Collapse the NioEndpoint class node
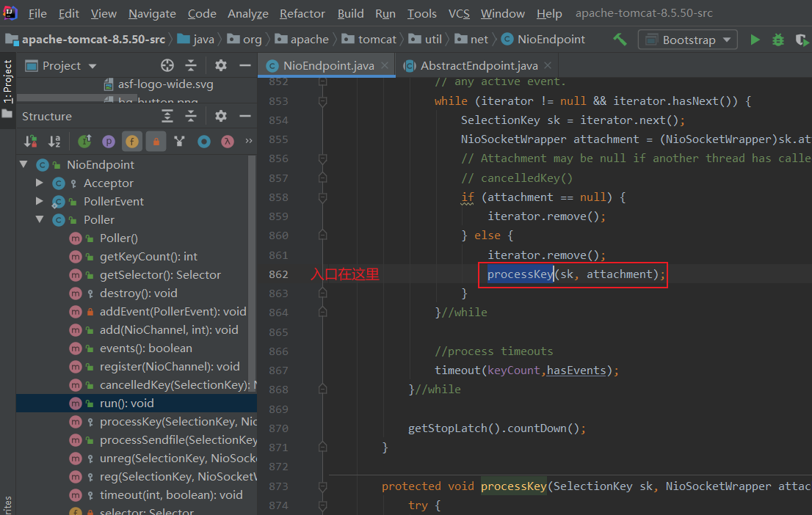 [x=23, y=164]
